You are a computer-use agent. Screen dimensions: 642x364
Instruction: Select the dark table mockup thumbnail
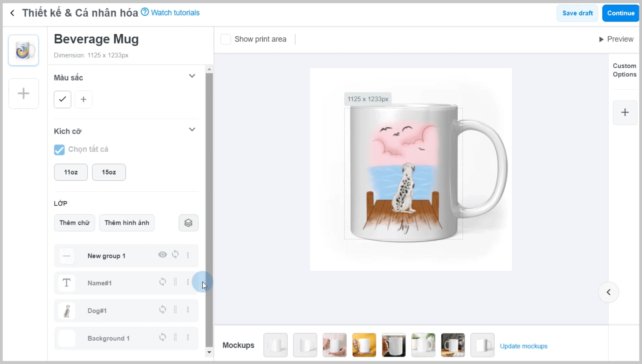point(453,345)
